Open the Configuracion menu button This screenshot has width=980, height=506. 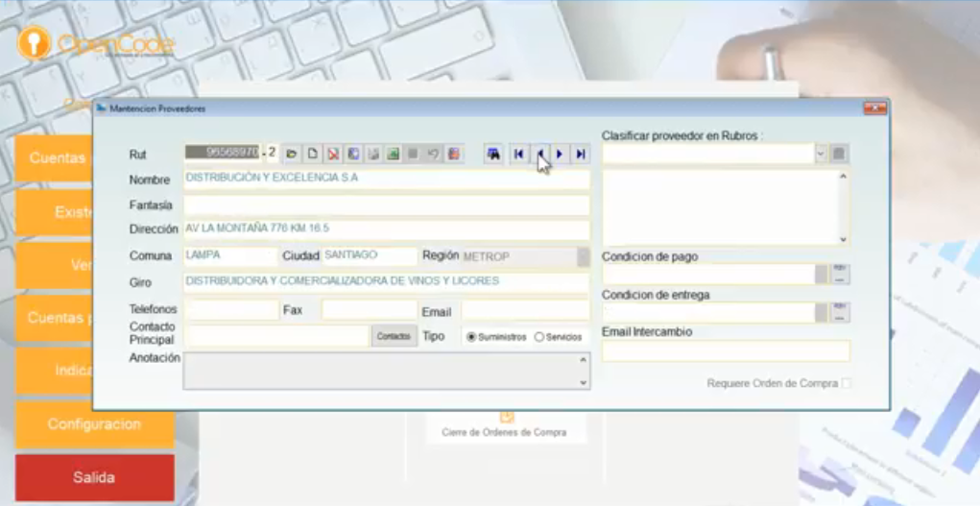[x=94, y=424]
